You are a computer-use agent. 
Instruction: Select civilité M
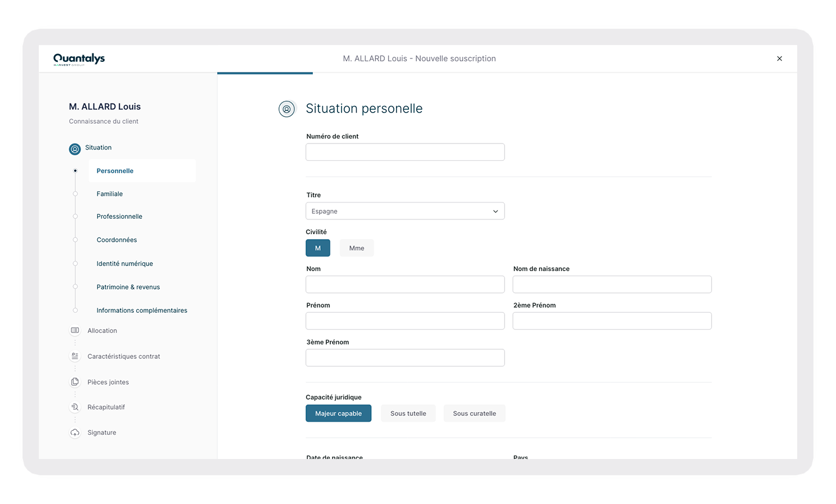point(318,248)
